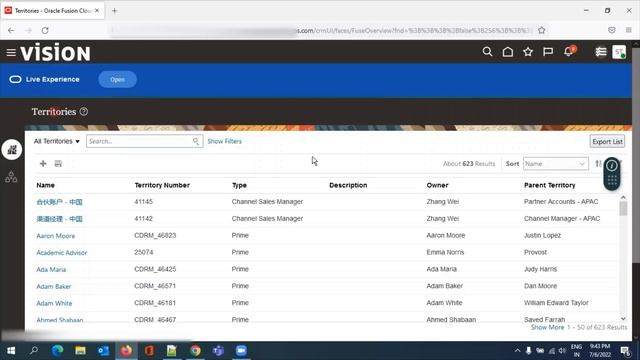Click the CDRM_46823 territory number cell
This screenshot has height=360, width=640.
coord(155,236)
